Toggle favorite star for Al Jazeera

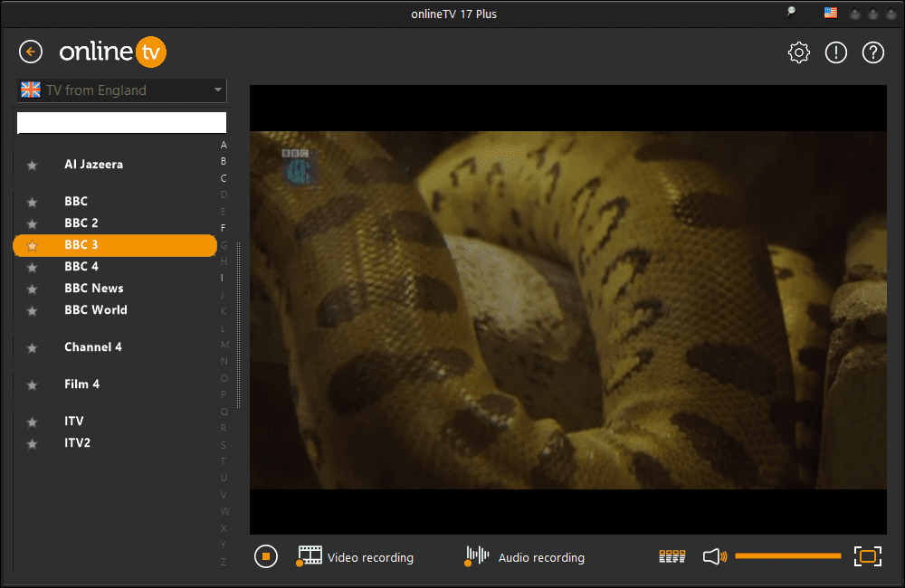(x=33, y=166)
